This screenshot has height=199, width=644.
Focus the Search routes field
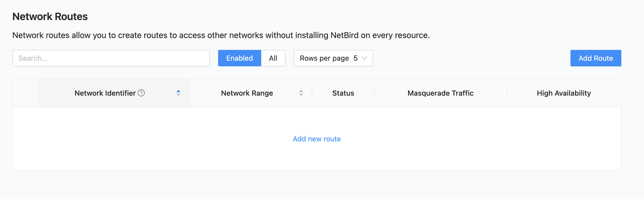111,58
